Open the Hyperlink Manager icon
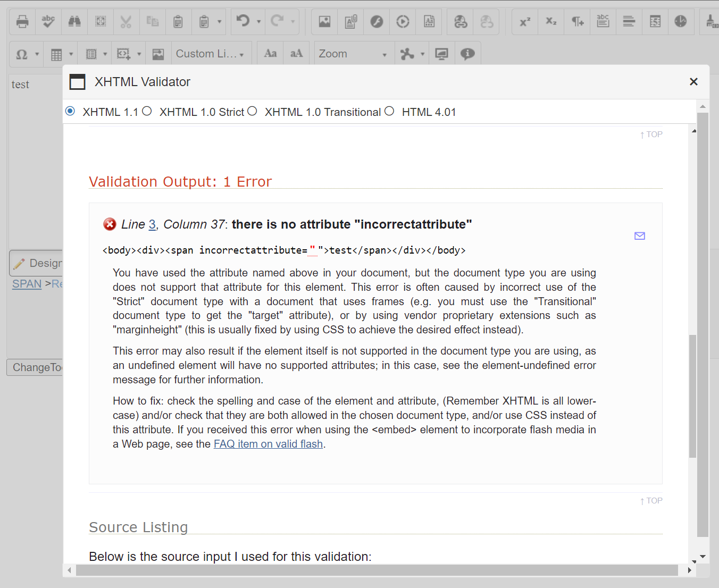 pos(461,22)
